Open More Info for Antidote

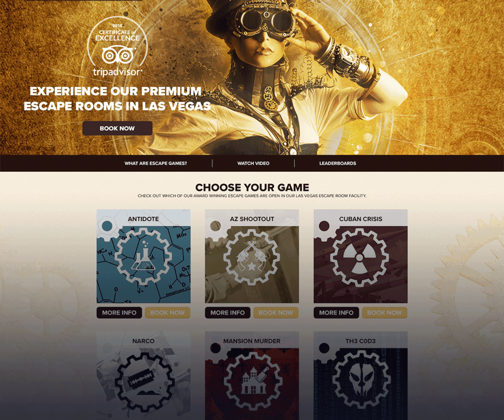point(119,313)
